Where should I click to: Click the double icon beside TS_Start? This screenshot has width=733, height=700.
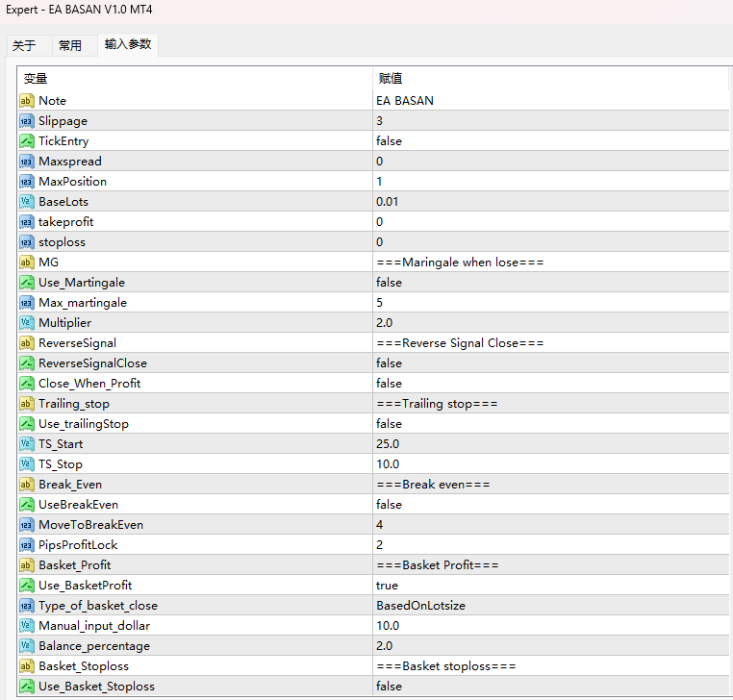[26, 444]
